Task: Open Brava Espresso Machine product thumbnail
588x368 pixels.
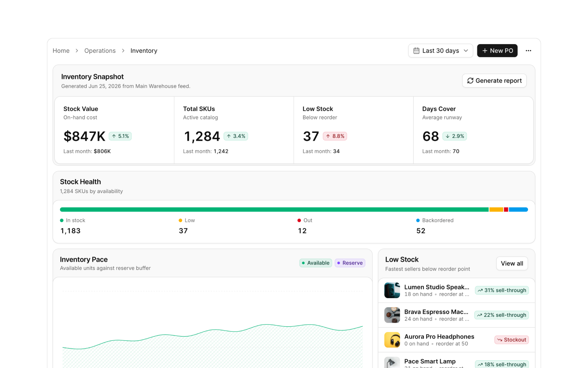Action: point(392,315)
